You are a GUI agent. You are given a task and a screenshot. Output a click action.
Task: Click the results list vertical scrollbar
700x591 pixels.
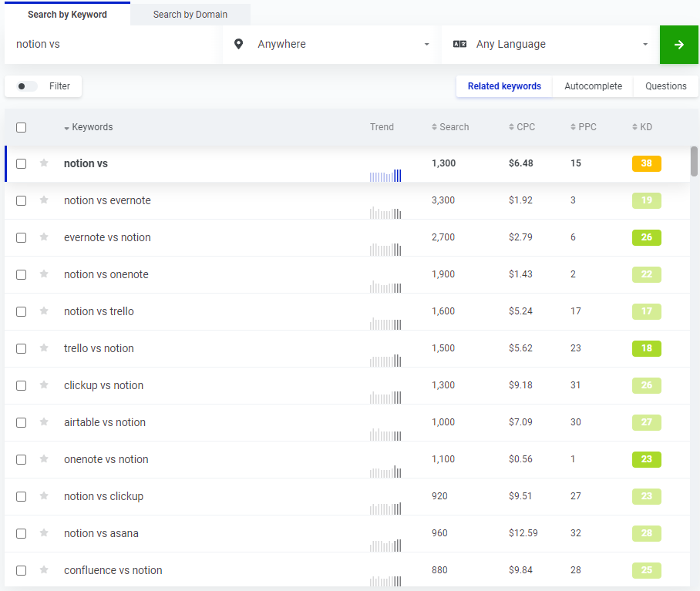pos(694,162)
